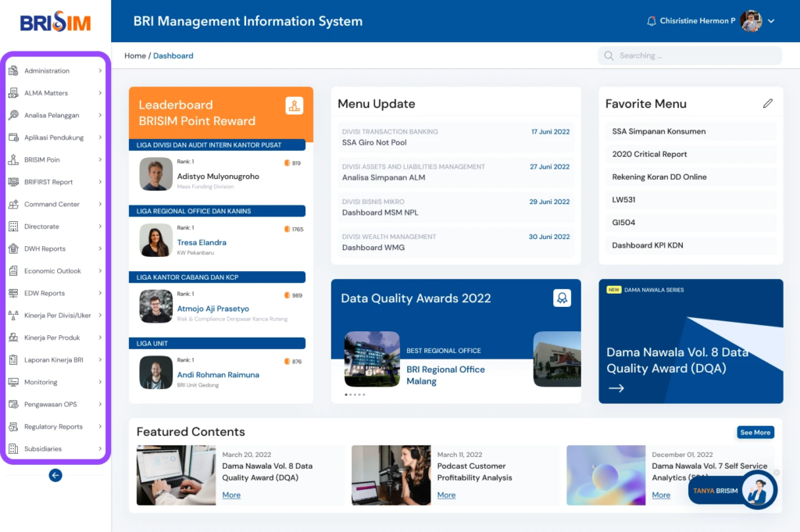Image resolution: width=800 pixels, height=532 pixels.
Task: Select the second carousel dot under Data Quality Awards
Action: pyautogui.click(x=350, y=395)
